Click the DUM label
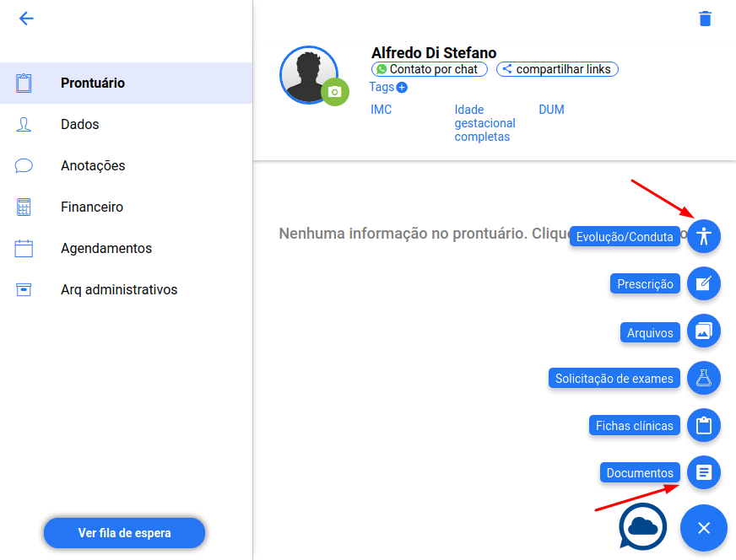The width and height of the screenshot is (736, 560). [551, 110]
